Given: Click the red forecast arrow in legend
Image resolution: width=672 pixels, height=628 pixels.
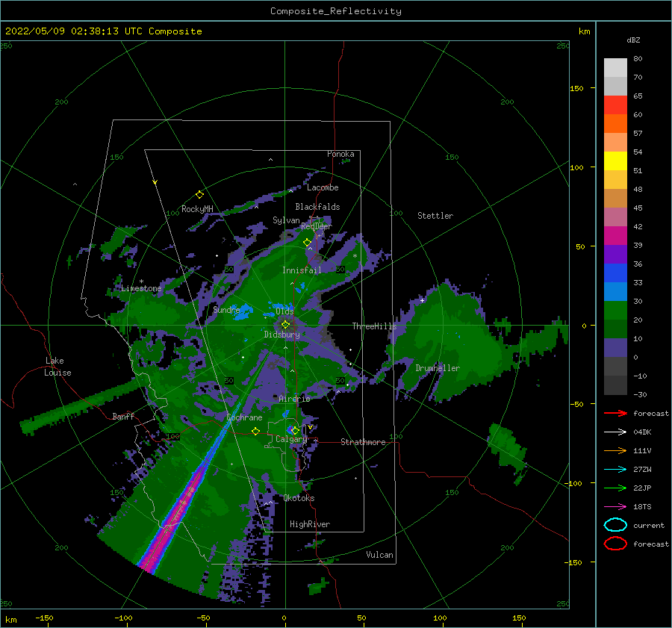Looking at the screenshot, I should [615, 413].
